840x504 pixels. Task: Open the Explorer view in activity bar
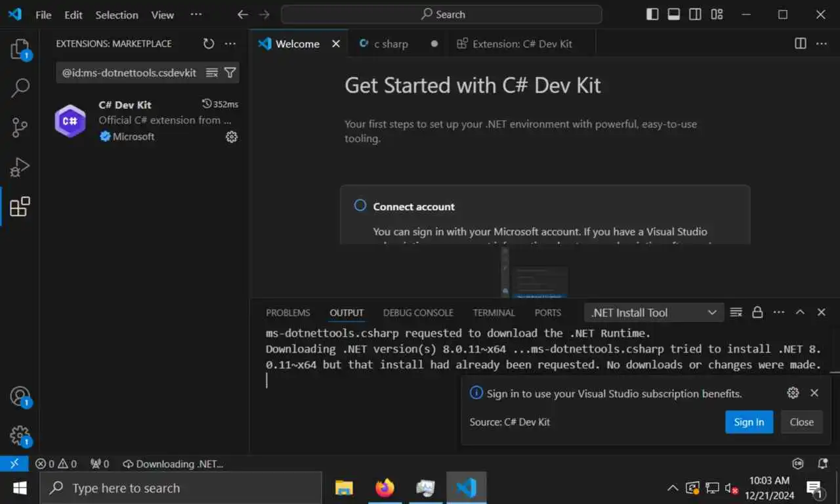coord(20,49)
